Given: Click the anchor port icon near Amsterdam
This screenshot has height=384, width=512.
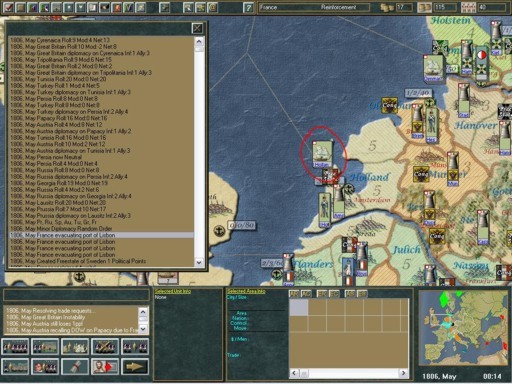Looking at the screenshot, I should [x=349, y=189].
